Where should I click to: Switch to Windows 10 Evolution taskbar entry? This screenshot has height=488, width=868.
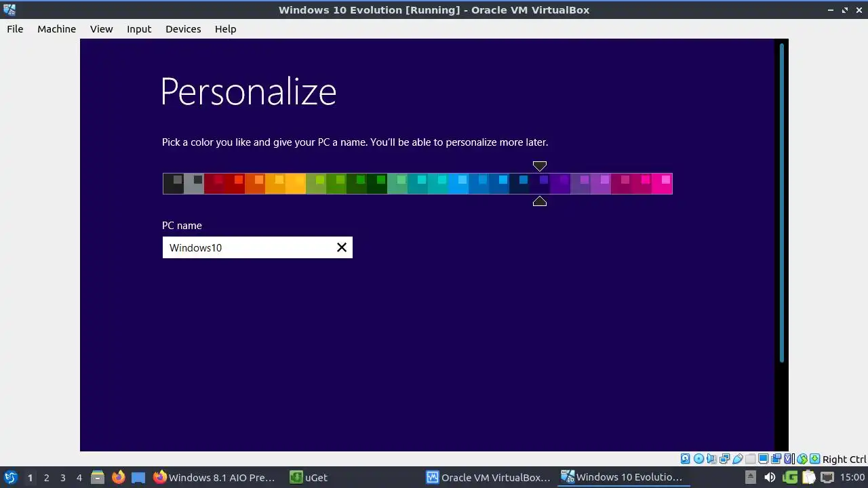[625, 477]
